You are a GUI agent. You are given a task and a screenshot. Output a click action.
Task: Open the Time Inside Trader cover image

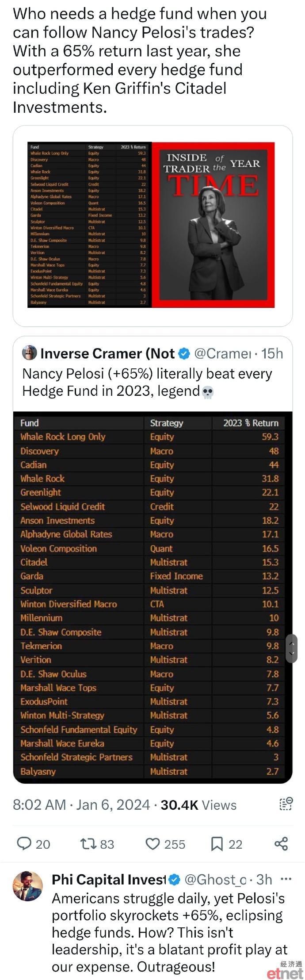coord(213,225)
